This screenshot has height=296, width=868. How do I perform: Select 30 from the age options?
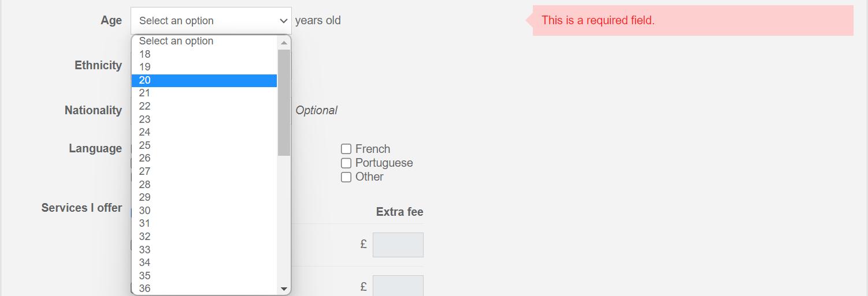[203, 211]
